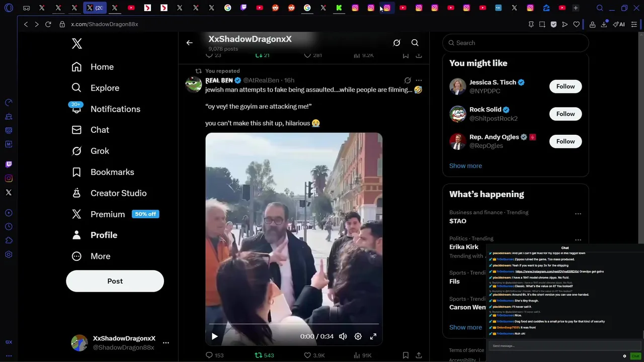This screenshot has height=362, width=644.
Task: Open Twitch in the Opera sidebar
Action: (9, 164)
